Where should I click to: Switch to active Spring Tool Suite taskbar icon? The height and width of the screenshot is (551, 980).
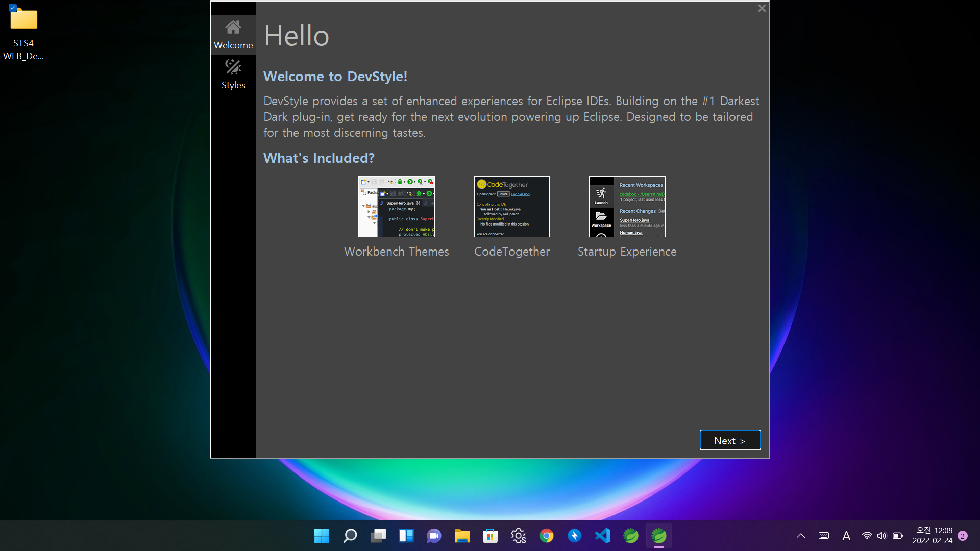pos(659,536)
